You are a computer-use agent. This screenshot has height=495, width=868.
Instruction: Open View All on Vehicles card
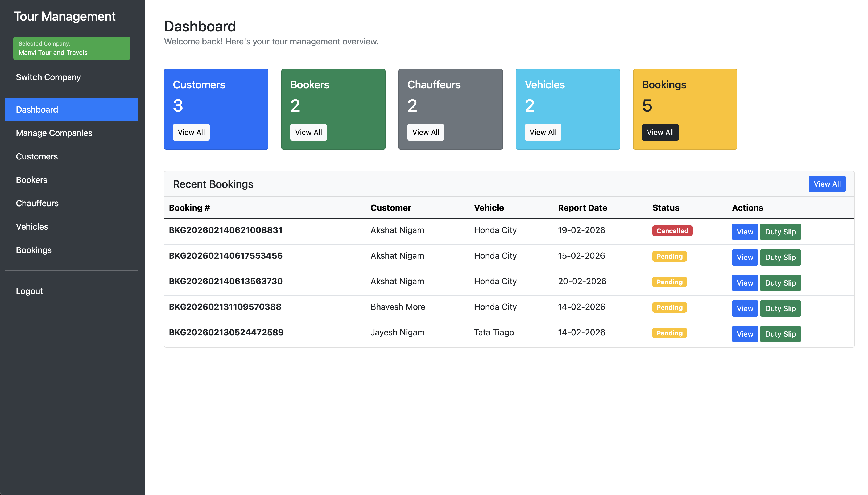(542, 132)
